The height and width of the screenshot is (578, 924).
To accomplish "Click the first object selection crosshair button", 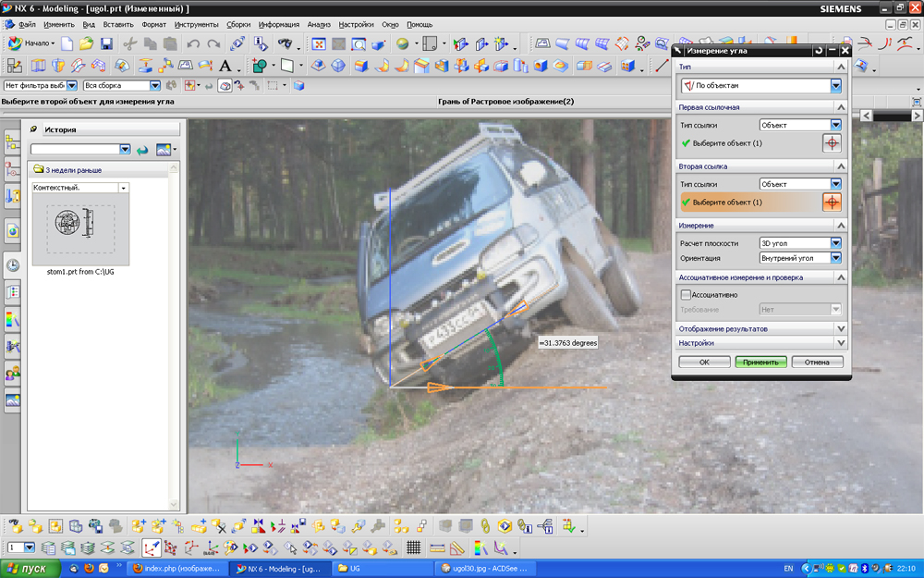I will pos(832,143).
